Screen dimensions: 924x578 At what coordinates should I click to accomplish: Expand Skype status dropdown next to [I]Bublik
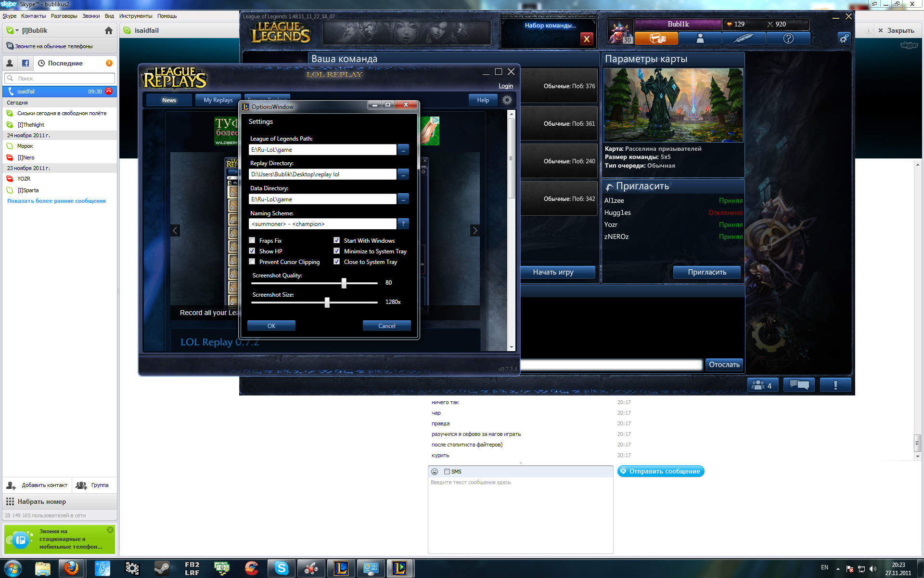[x=17, y=30]
